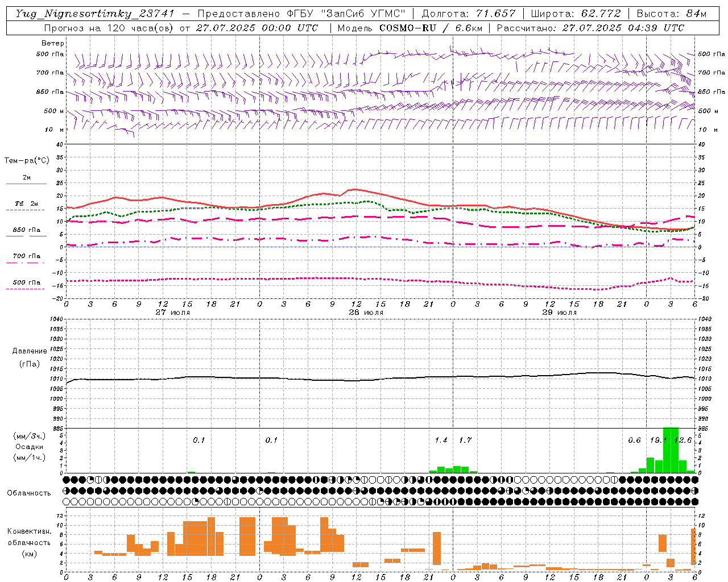Click the "Осадки" precipitation label

pyautogui.click(x=30, y=447)
